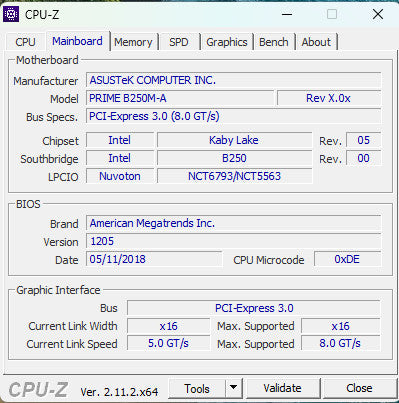Click the Max. Supported width x16 value
The width and height of the screenshot is (399, 403).
pyautogui.click(x=341, y=326)
